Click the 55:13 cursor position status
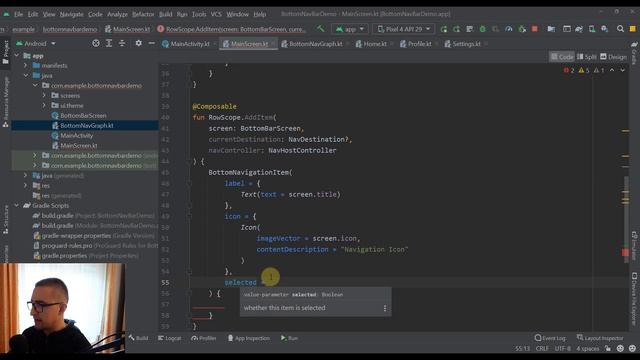This screenshot has width=640, height=360. (522, 349)
